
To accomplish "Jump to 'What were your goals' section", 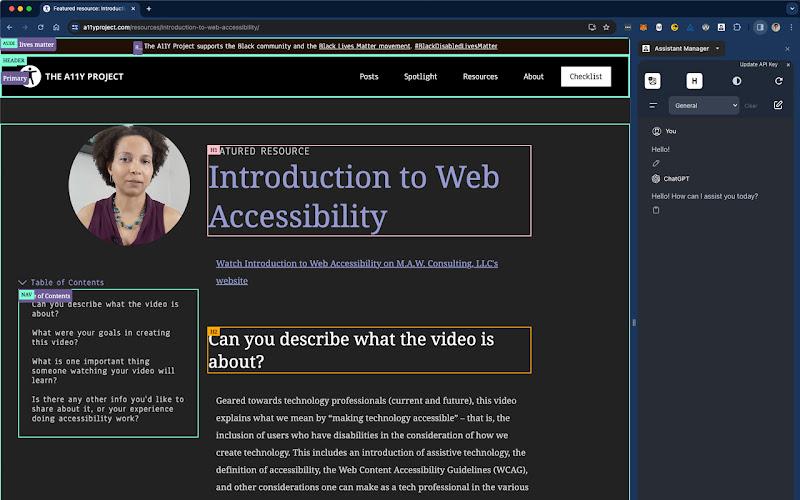I will 101,337.
